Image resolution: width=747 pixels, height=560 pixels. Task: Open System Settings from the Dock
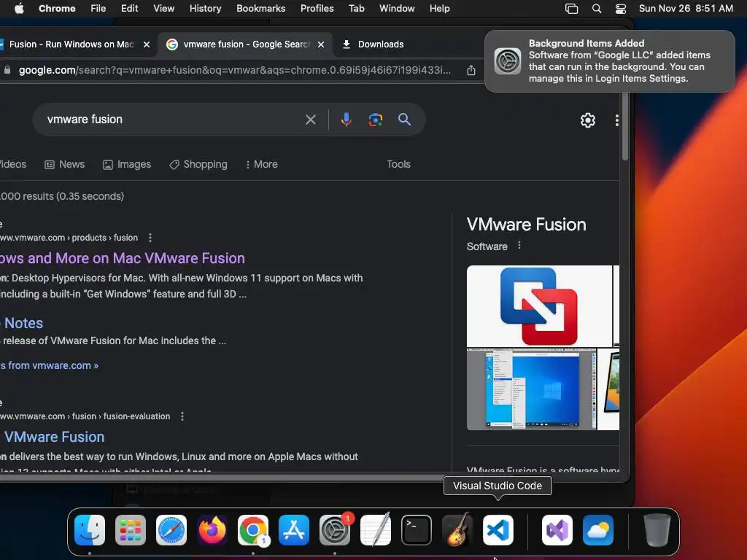[x=335, y=530]
